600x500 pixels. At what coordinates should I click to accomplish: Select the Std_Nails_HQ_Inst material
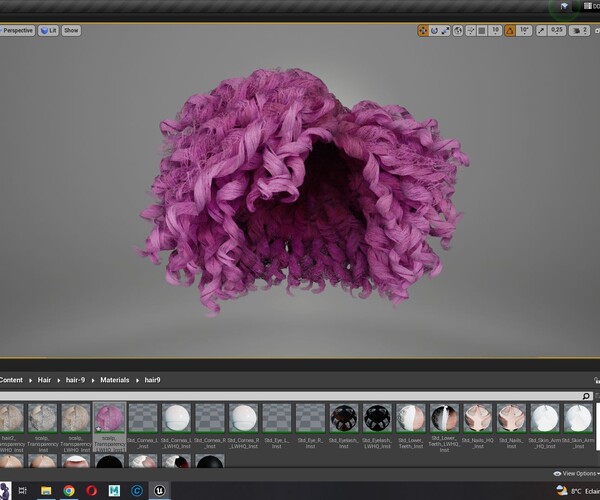tap(478, 426)
